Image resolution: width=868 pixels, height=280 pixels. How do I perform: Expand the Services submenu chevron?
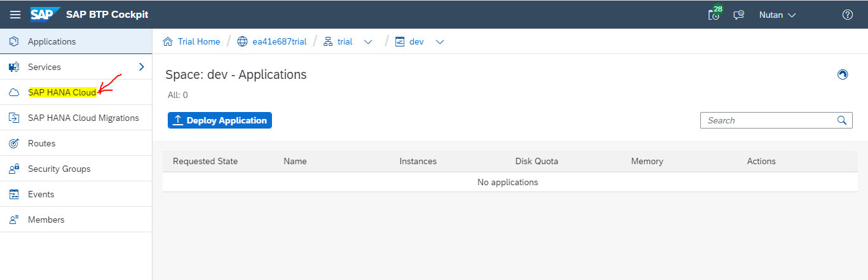point(141,67)
